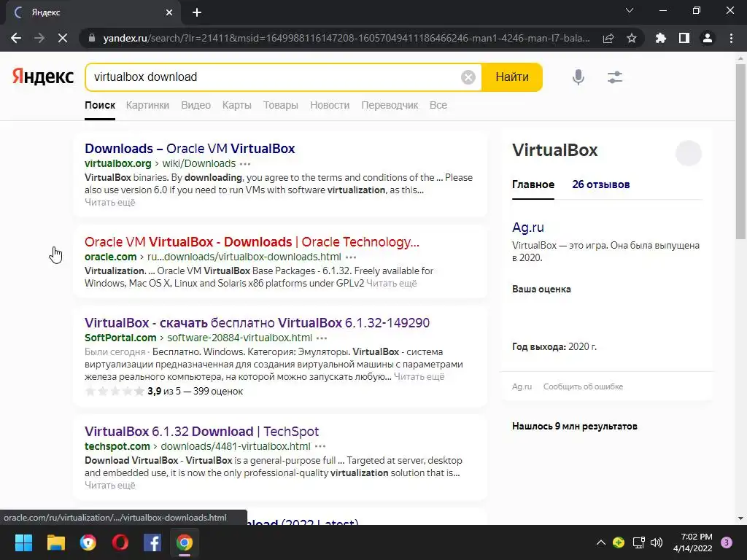Open VirtualBox 6.1.32 Download TechSpot result

201,432
